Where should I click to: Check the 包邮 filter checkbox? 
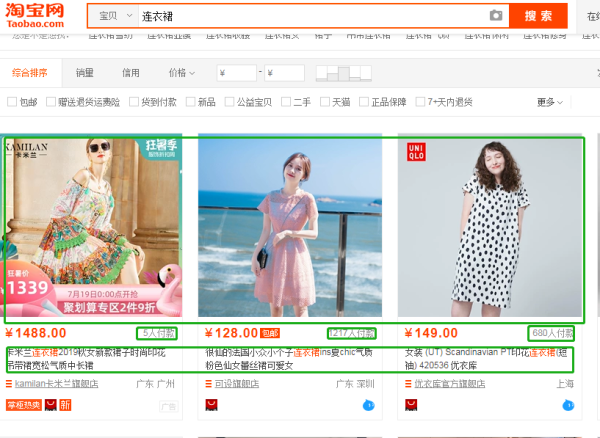12,102
